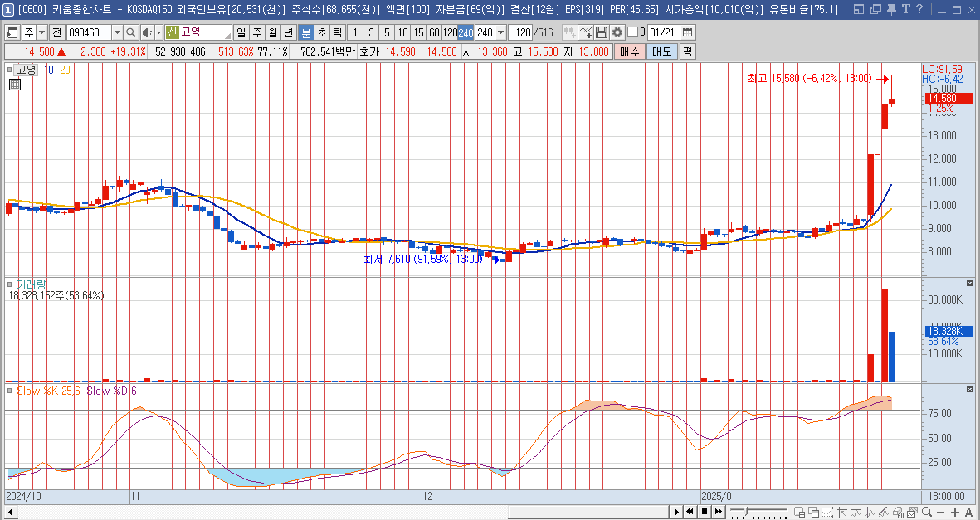
Task: Select the 분 (minute) chart period
Action: click(305, 32)
